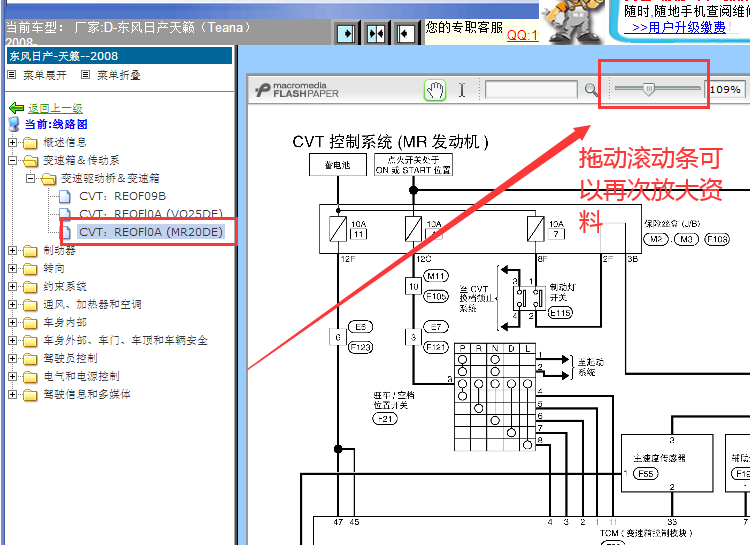Click the 车身内部 folder icon
750x545 pixels.
(30, 323)
